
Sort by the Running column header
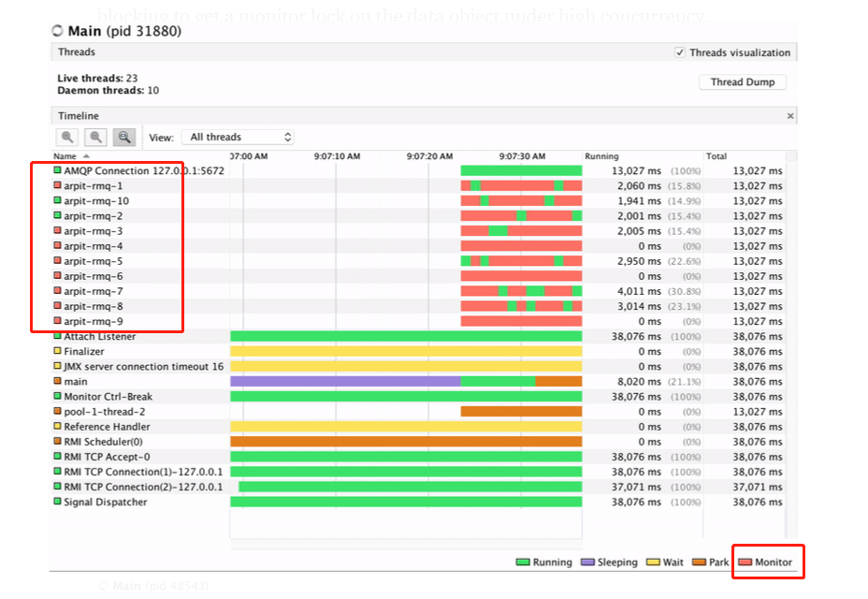[x=601, y=156]
